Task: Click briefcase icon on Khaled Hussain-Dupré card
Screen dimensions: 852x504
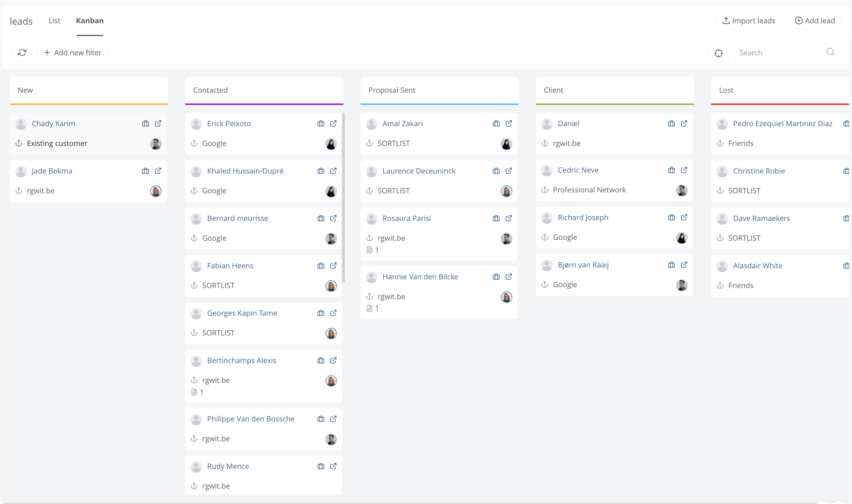Action: [321, 171]
